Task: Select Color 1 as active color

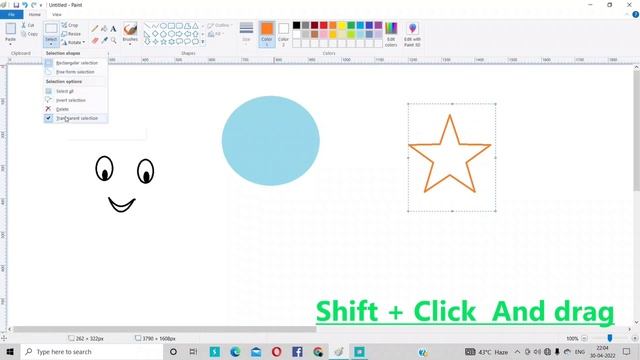Action: pos(267,34)
